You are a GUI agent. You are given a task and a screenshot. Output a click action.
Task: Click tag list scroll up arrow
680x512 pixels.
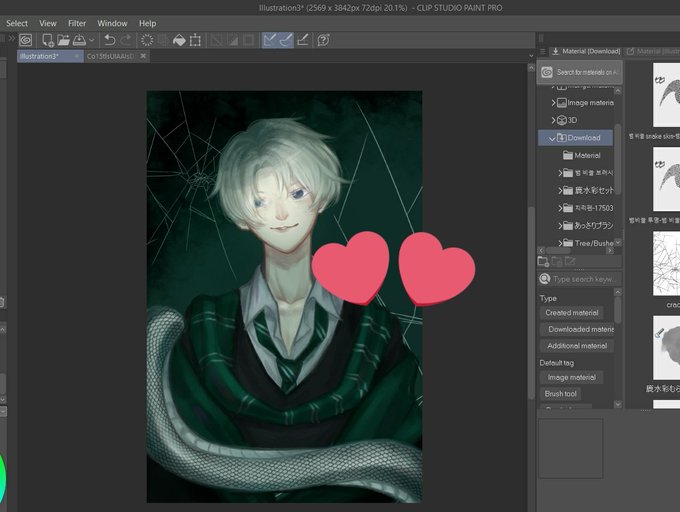pyautogui.click(x=618, y=292)
